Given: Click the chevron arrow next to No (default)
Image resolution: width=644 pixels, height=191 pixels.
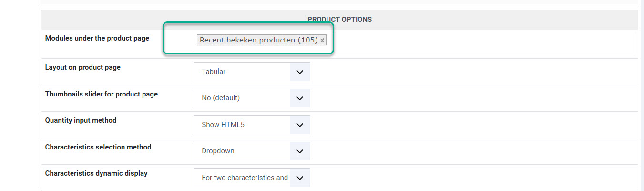Looking at the screenshot, I should [x=299, y=98].
